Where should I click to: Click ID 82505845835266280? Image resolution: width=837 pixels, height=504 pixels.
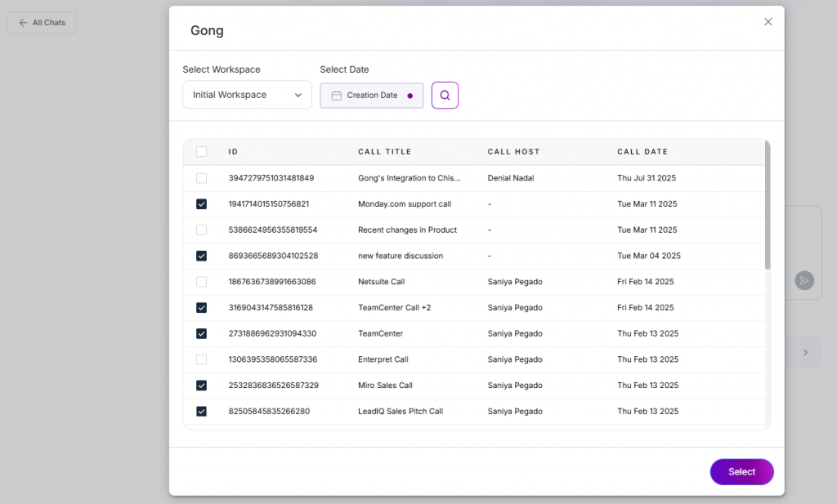point(269,411)
